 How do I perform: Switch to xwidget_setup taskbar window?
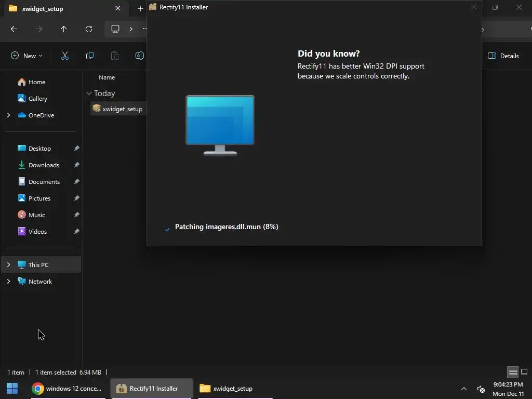point(234,389)
